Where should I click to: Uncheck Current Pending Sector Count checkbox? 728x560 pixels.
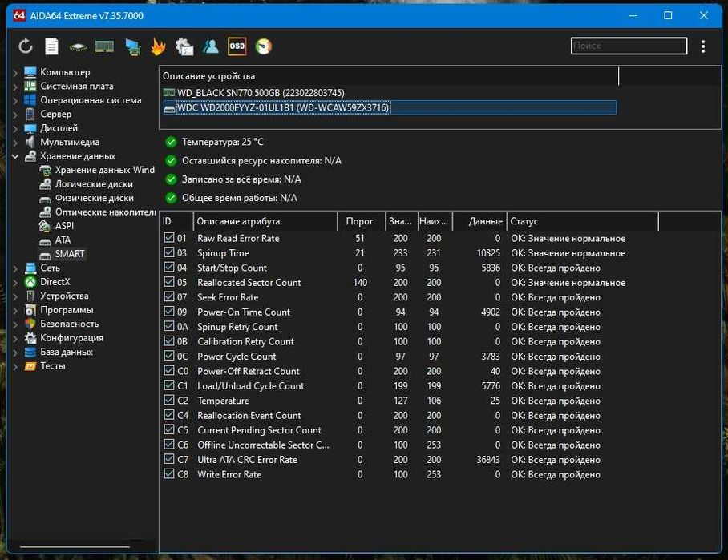[x=169, y=429]
